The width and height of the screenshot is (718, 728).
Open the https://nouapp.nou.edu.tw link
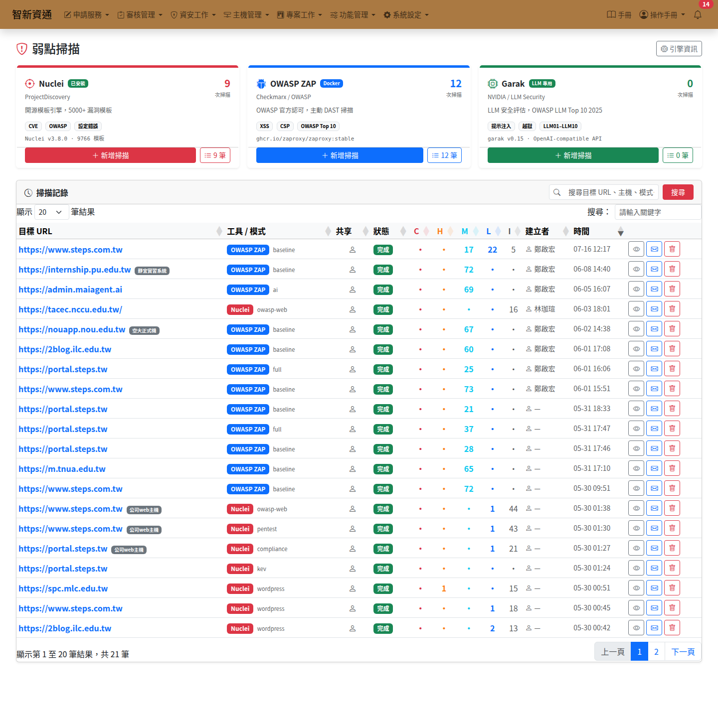coord(72,329)
